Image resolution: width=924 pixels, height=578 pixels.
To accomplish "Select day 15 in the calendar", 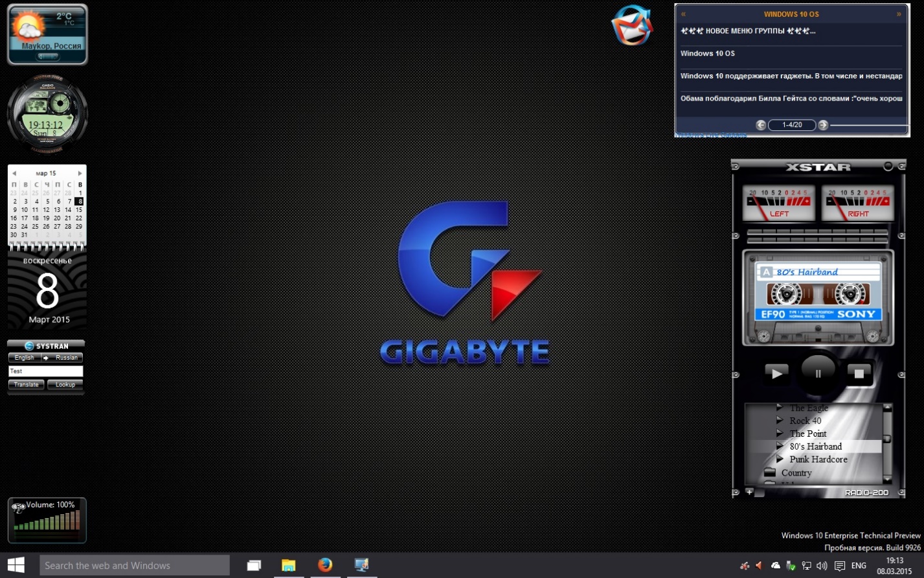I will coord(79,210).
